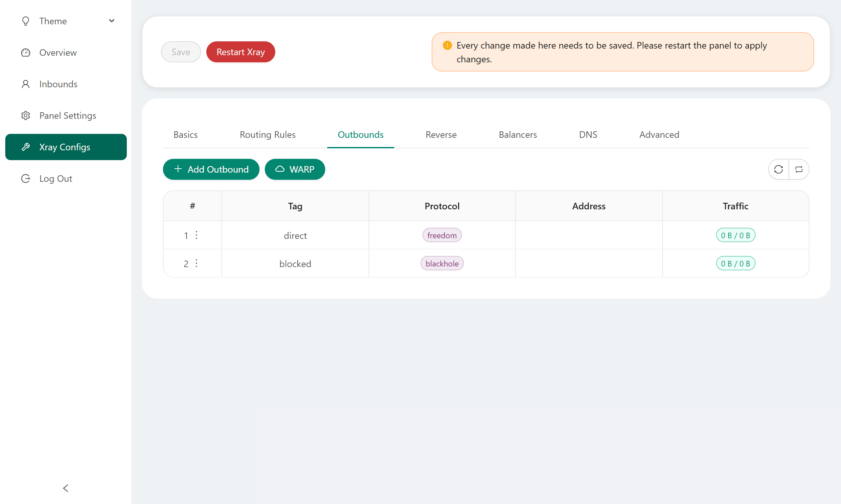Click the refresh outbounds traffic icon

778,169
